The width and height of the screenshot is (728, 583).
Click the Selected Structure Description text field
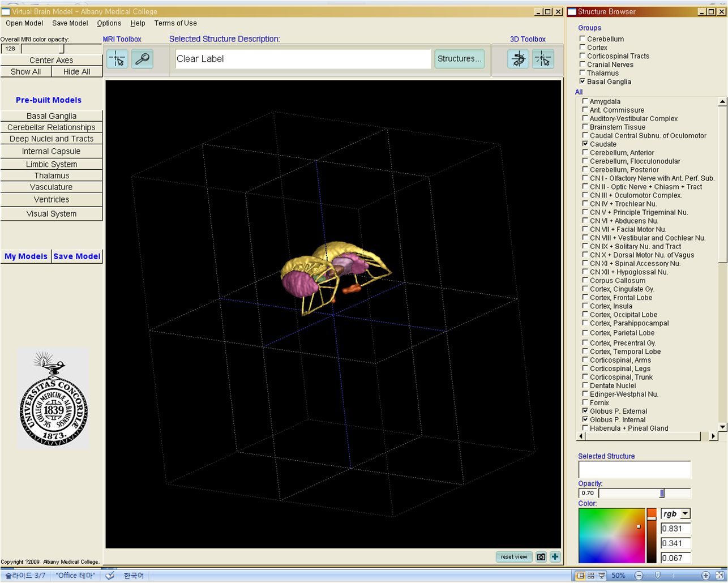[x=303, y=59]
